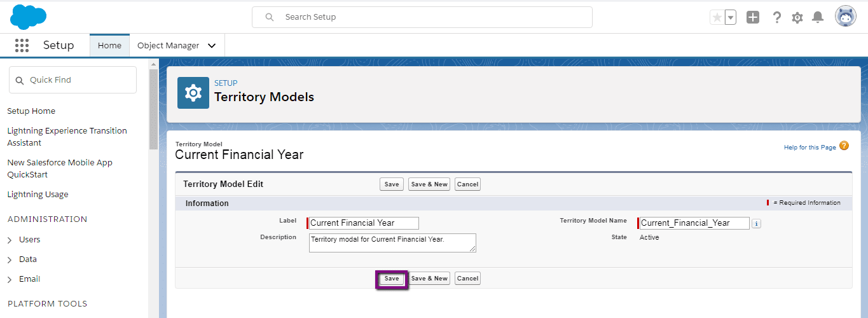Expand the Object Manager tab chevron
Image resolution: width=868 pixels, height=318 pixels.
pos(212,46)
